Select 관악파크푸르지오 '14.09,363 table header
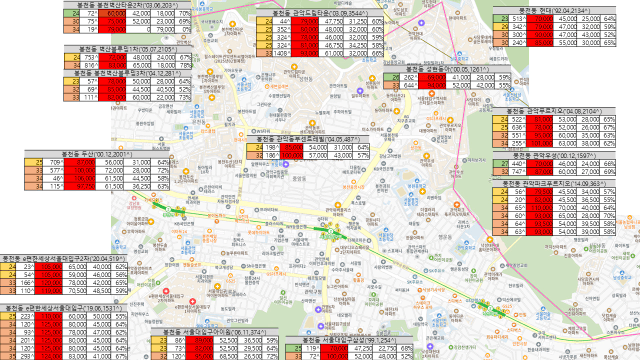 pyautogui.click(x=554, y=183)
